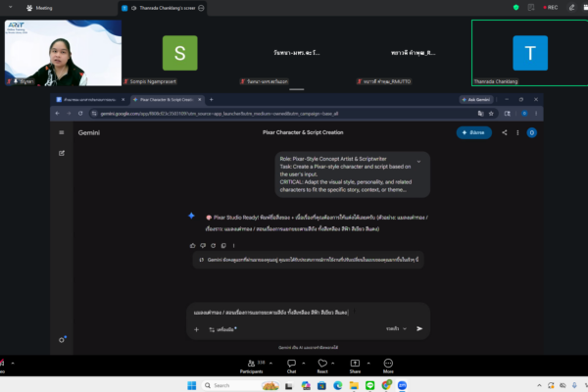The width and height of the screenshot is (588, 392).
Task: Open Zoom React menu
Action: pos(322,367)
